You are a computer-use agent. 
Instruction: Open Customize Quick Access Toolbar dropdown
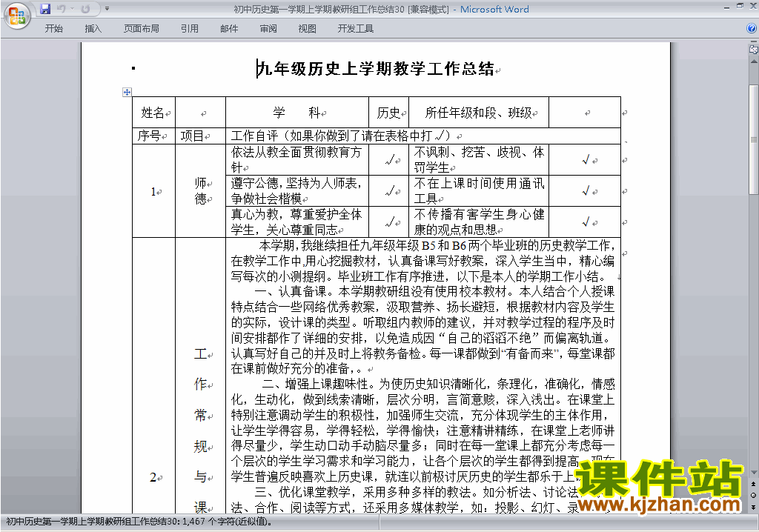[x=107, y=9]
